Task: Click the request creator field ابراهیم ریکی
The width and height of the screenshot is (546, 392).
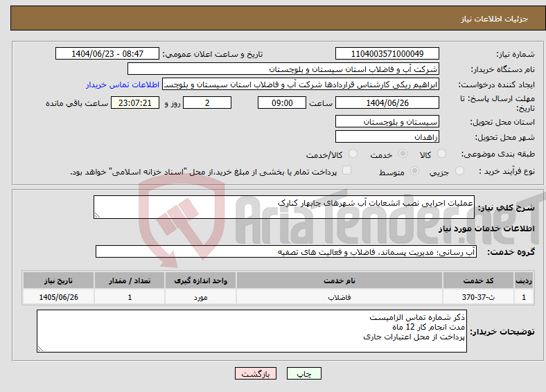Action: point(301,84)
